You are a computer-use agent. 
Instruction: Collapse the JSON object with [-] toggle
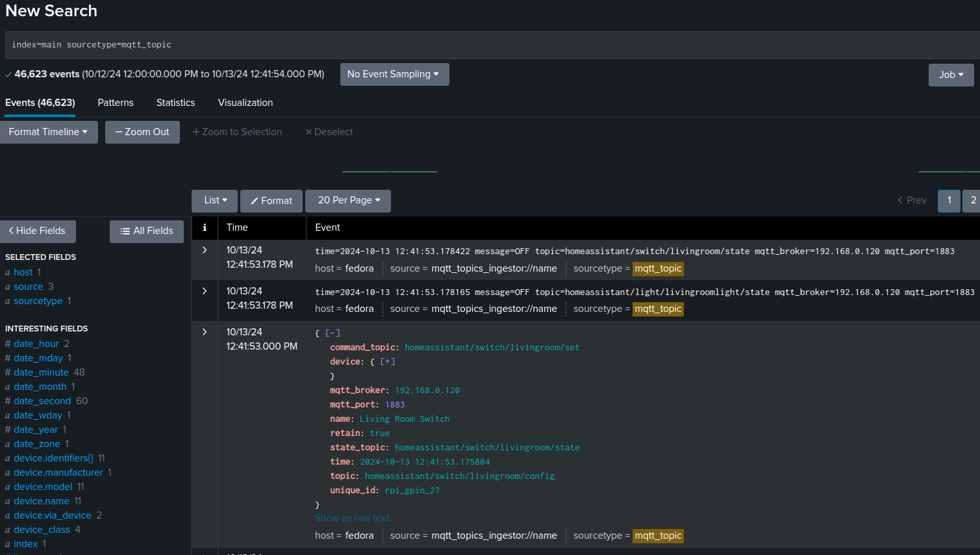click(333, 333)
